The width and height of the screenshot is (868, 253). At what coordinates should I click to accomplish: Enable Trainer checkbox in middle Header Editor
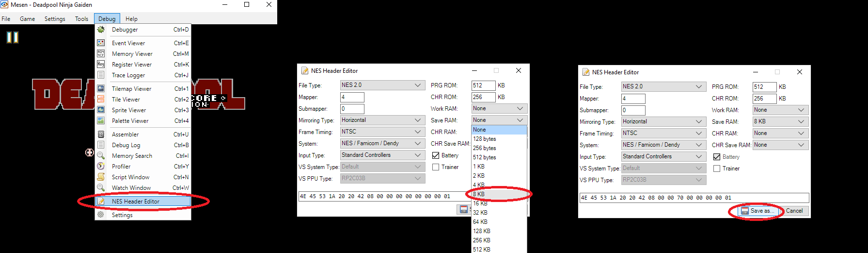[436, 167]
